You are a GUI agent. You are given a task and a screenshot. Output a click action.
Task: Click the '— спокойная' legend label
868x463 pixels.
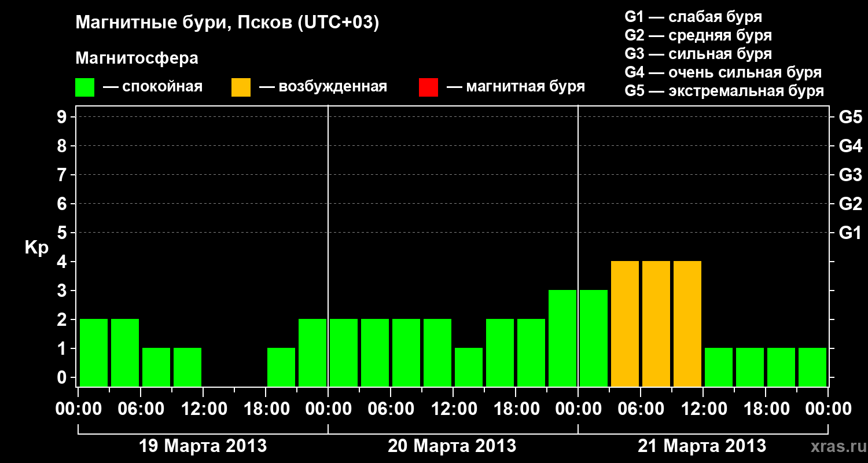[x=153, y=87]
